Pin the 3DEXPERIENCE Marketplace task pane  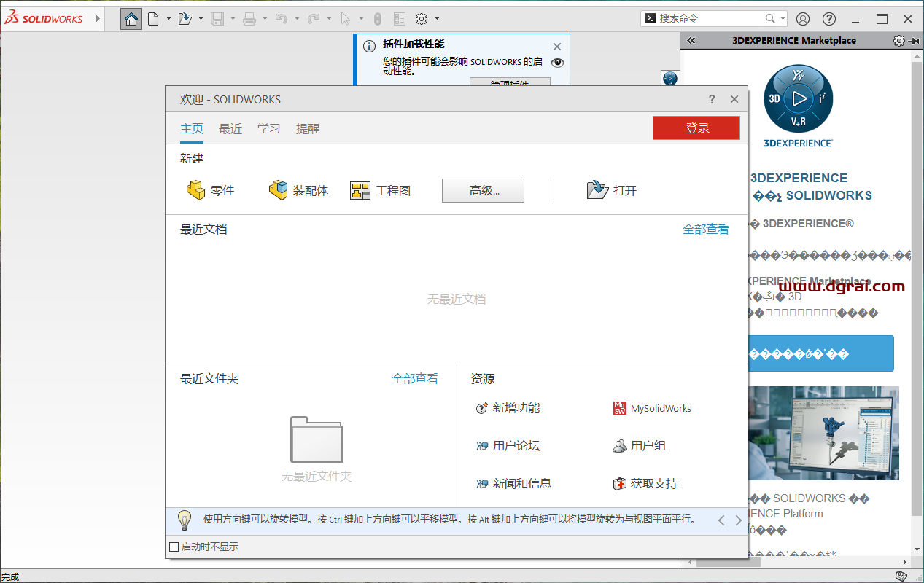tap(915, 41)
